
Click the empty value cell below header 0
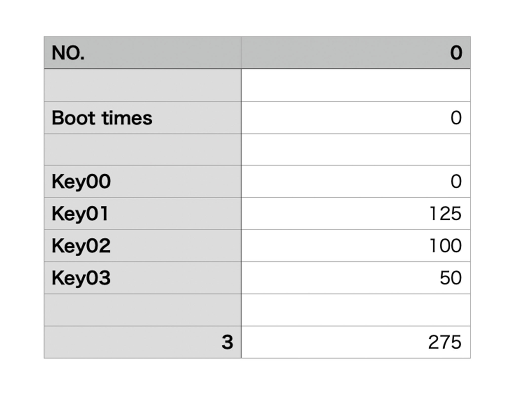click(356, 85)
